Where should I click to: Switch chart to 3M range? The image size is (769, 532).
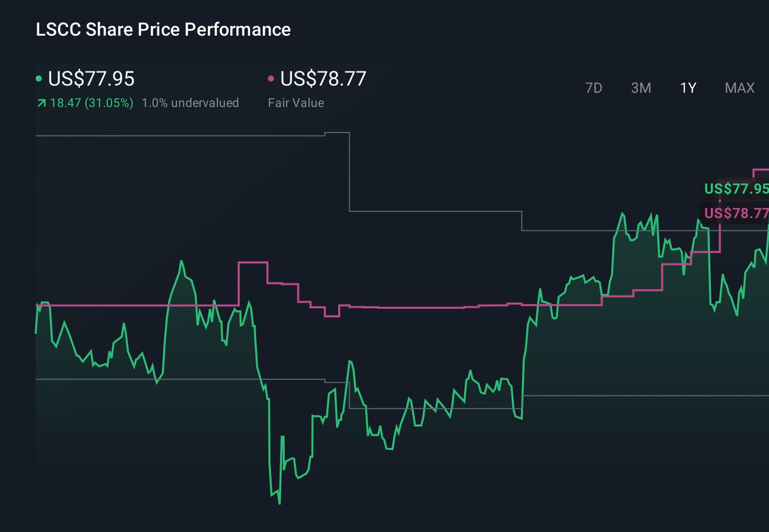click(641, 88)
